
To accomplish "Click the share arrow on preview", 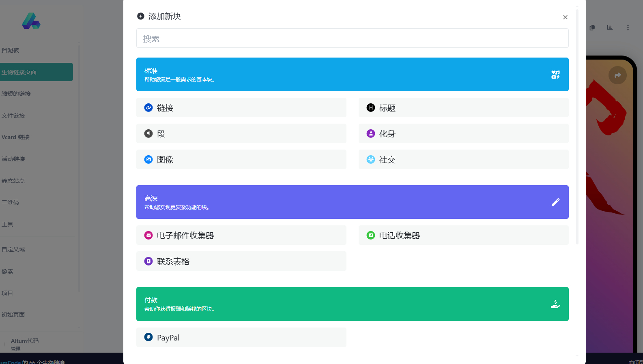I will tap(617, 75).
